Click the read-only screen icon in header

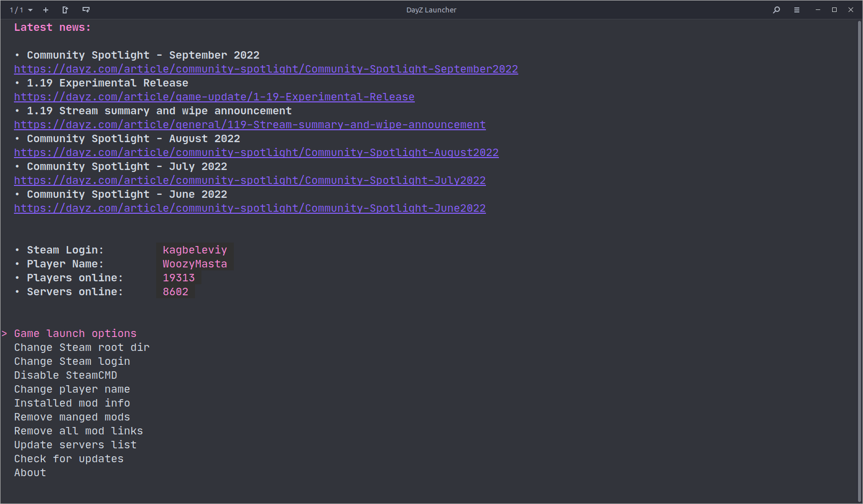click(x=86, y=10)
